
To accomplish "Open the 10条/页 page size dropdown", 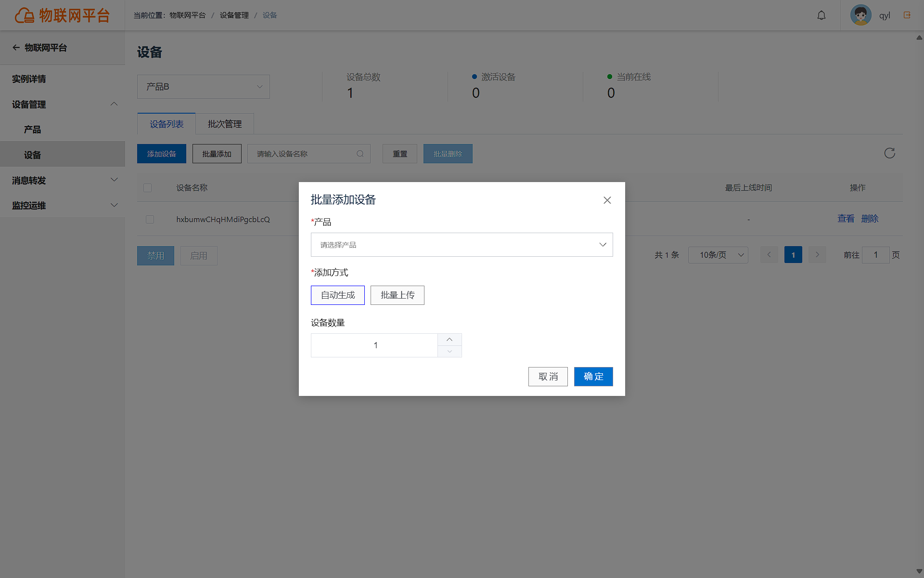I will (718, 255).
